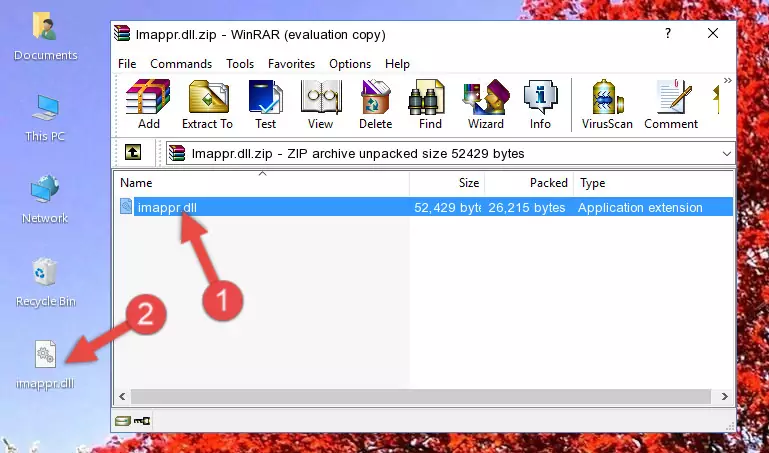Select imappr.dll in the archive list
769x453 pixels.
point(167,207)
